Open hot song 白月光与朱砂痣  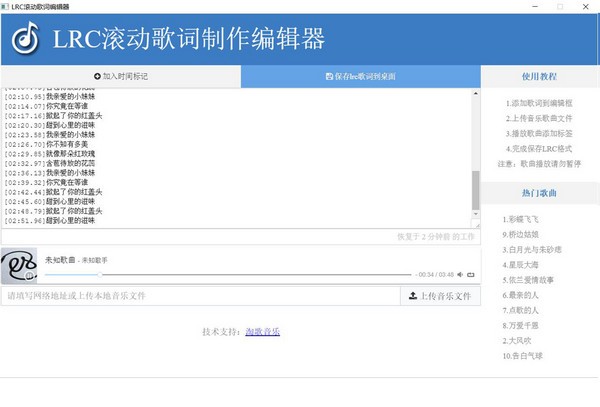click(x=531, y=246)
